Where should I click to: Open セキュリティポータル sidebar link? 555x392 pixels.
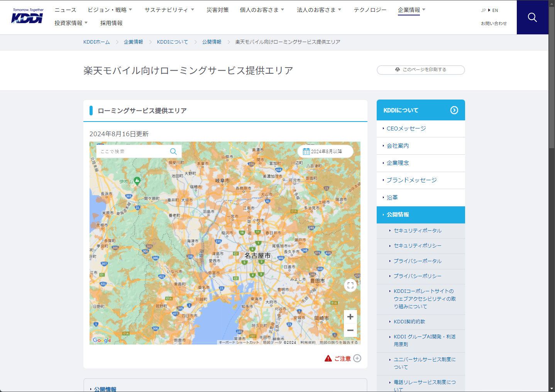point(421,231)
